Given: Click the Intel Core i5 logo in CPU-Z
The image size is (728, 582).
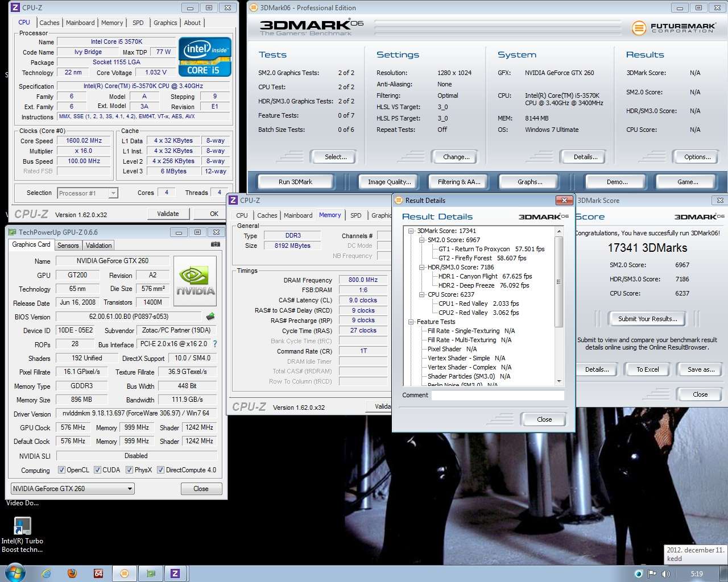Looking at the screenshot, I should (x=205, y=57).
